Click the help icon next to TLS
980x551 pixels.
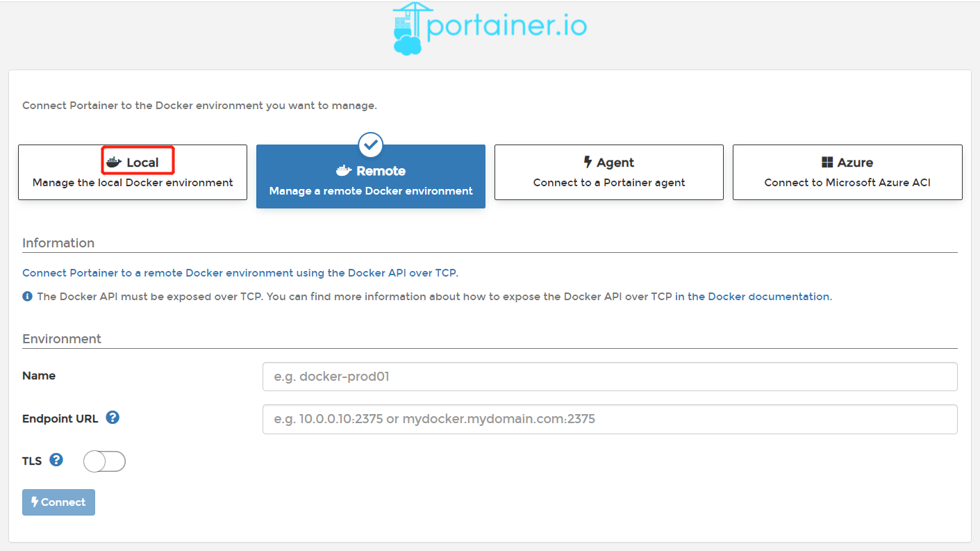click(x=56, y=459)
